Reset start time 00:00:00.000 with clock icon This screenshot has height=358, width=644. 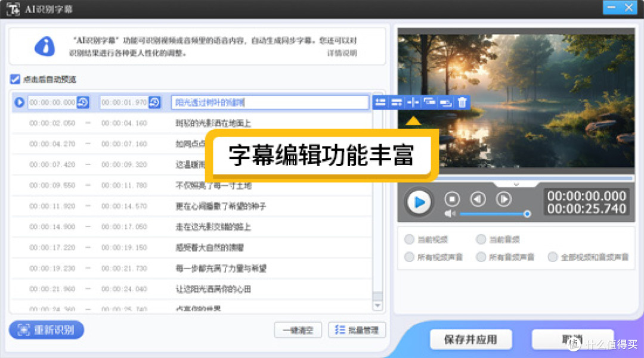[83, 102]
